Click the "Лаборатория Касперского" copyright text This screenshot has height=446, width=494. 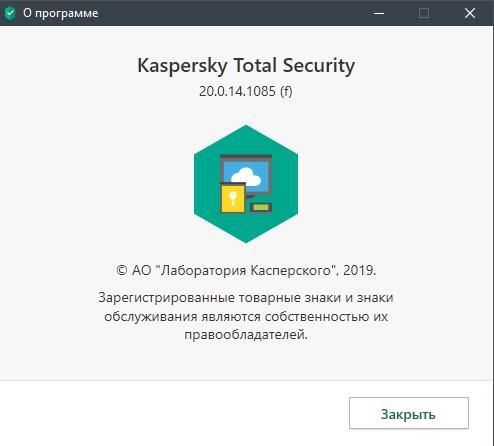(x=246, y=270)
